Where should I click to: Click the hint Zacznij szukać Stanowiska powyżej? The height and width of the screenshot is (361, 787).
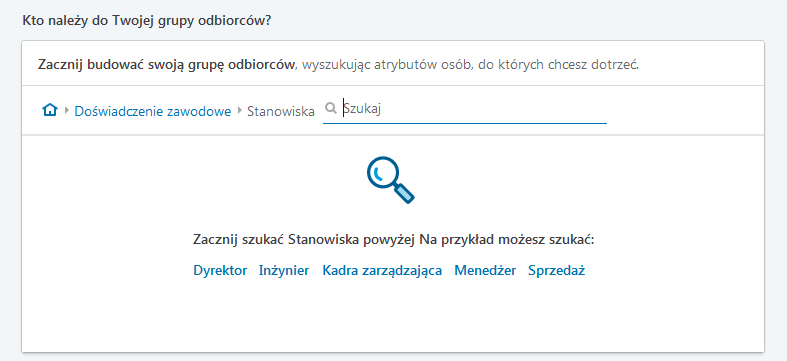coord(304,239)
